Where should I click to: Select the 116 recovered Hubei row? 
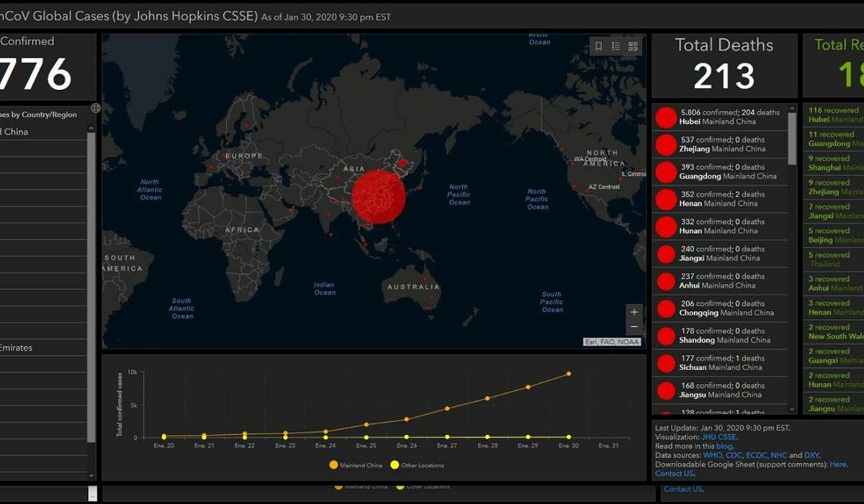point(834,115)
